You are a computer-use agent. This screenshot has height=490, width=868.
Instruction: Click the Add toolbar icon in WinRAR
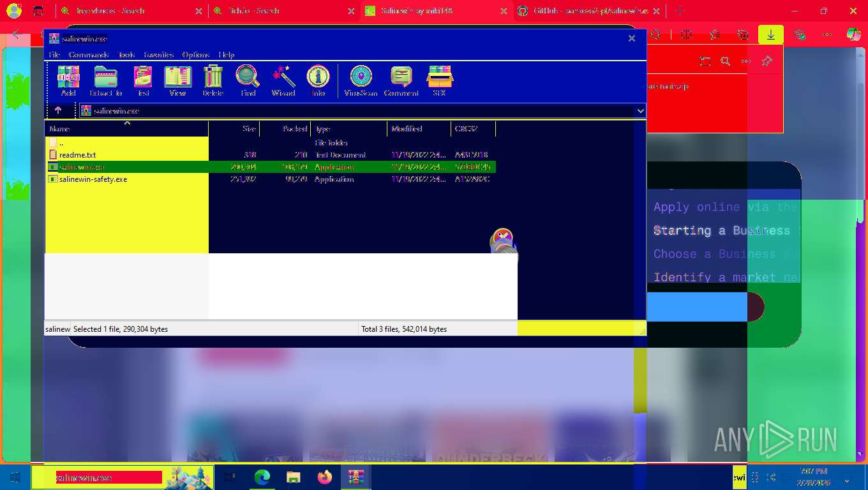coord(68,80)
